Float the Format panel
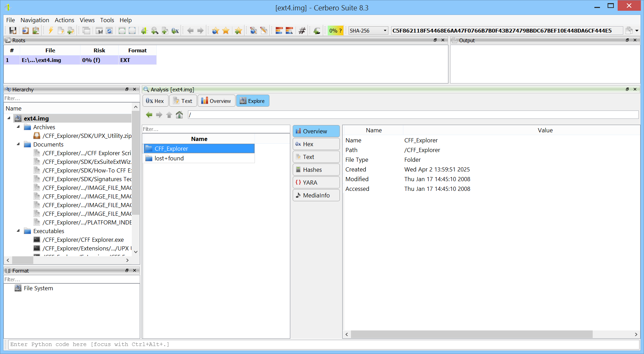The width and height of the screenshot is (644, 354). pos(127,271)
